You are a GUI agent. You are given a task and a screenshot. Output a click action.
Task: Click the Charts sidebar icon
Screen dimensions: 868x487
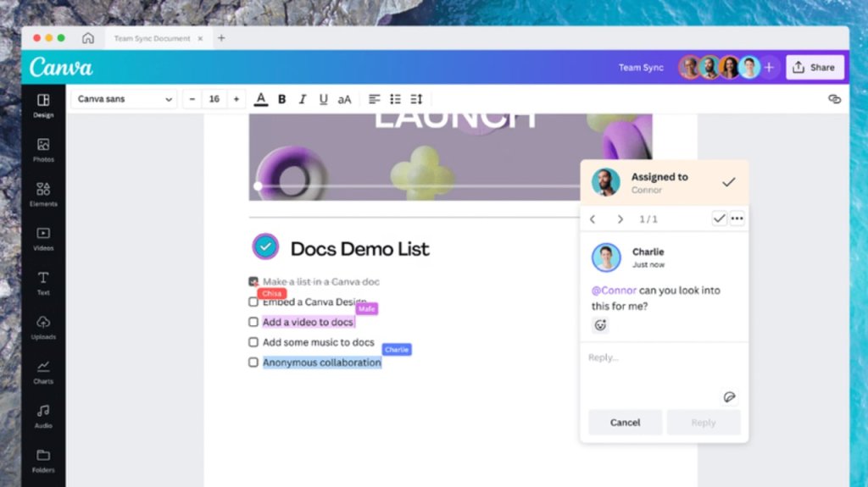click(43, 371)
